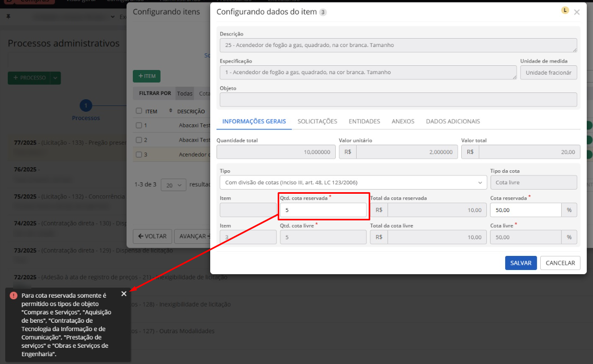Expand the arrow next to + PROCESSO

coord(55,78)
